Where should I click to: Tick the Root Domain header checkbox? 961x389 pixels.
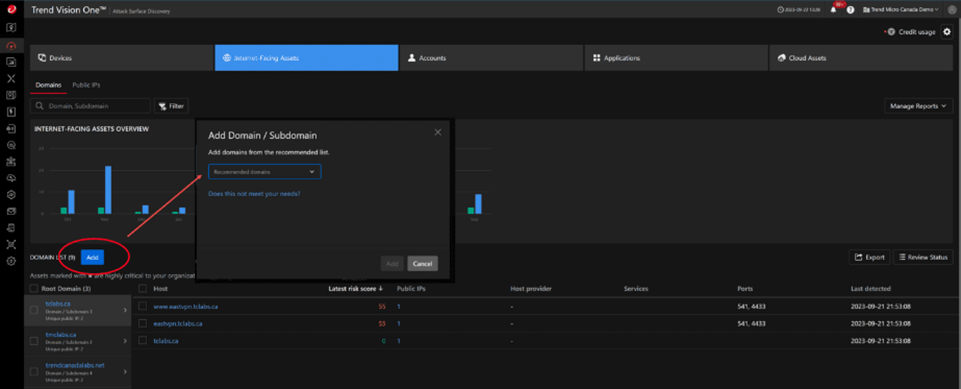34,289
